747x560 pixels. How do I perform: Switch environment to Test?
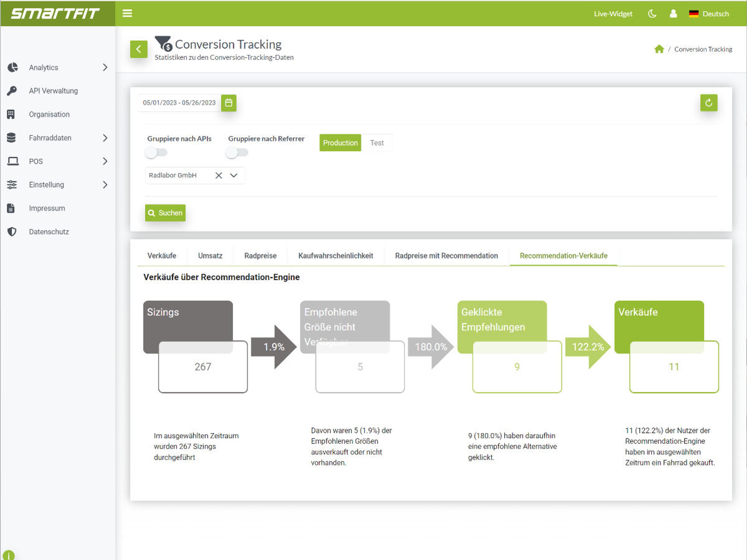pyautogui.click(x=377, y=143)
